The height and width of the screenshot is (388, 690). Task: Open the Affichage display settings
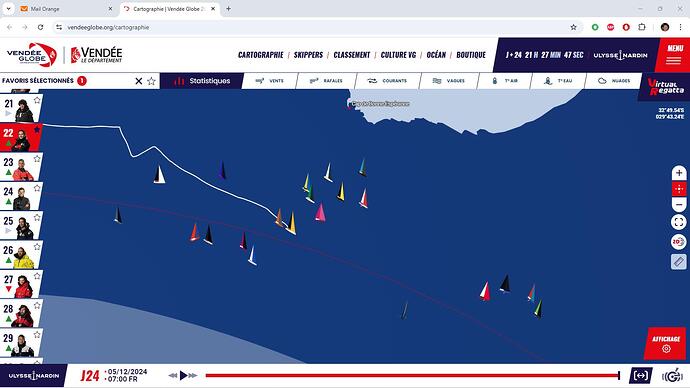click(x=665, y=344)
